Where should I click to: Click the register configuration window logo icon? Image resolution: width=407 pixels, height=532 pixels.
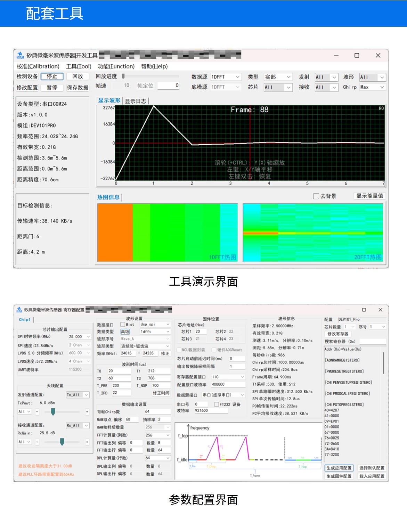point(19,310)
